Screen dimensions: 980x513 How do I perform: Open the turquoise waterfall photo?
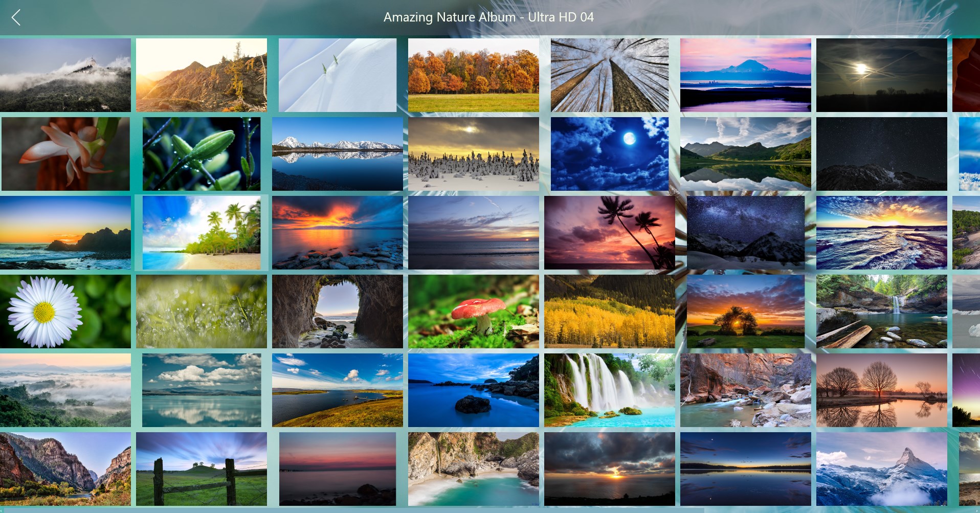click(x=610, y=390)
